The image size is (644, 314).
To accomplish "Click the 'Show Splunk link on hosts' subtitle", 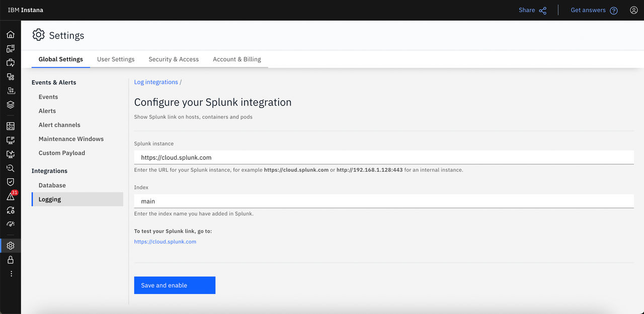I will click(x=193, y=117).
